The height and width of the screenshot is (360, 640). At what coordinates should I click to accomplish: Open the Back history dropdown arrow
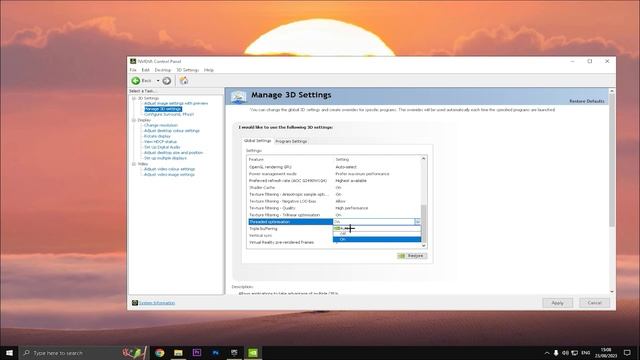pyautogui.click(x=158, y=81)
